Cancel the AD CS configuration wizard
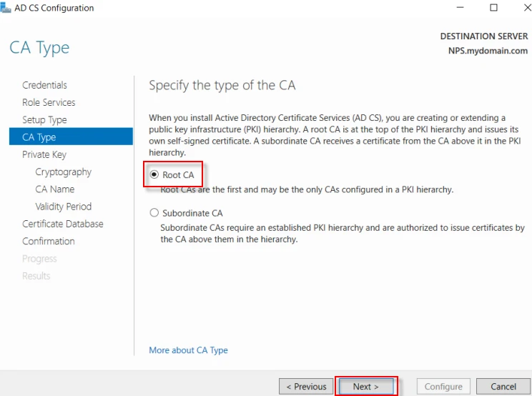Image resolution: width=532 pixels, height=396 pixels. pos(503,386)
